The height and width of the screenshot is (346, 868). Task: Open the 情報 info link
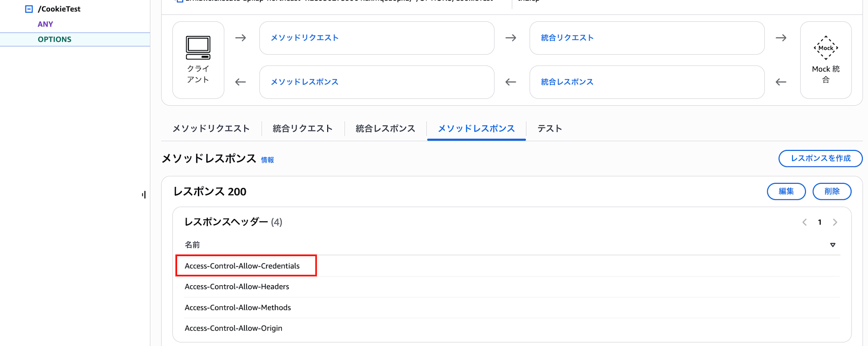267,160
